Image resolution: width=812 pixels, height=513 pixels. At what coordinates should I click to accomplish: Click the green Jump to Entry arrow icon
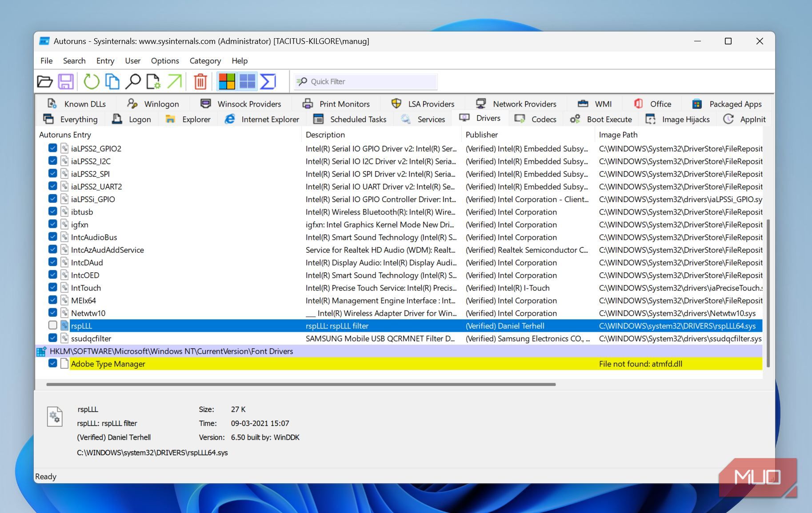pos(174,81)
